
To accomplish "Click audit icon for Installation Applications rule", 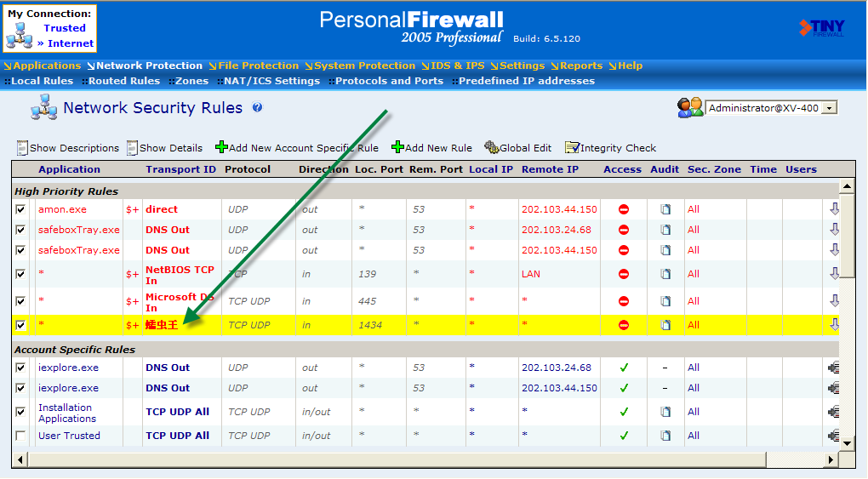I will (665, 412).
